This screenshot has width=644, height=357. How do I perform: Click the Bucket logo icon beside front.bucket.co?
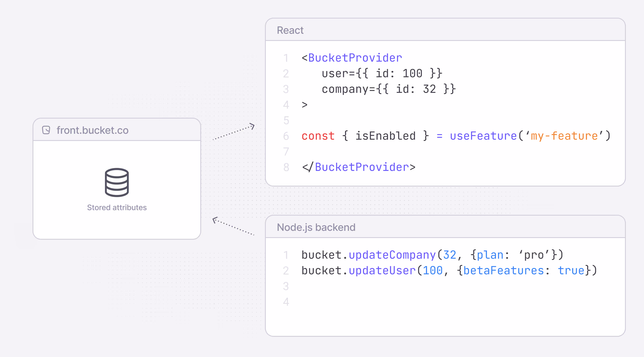pyautogui.click(x=46, y=130)
